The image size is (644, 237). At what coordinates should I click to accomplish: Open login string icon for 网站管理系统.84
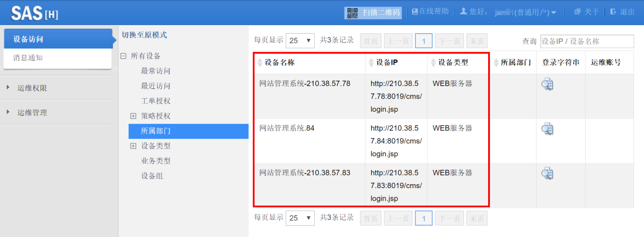[x=547, y=129]
